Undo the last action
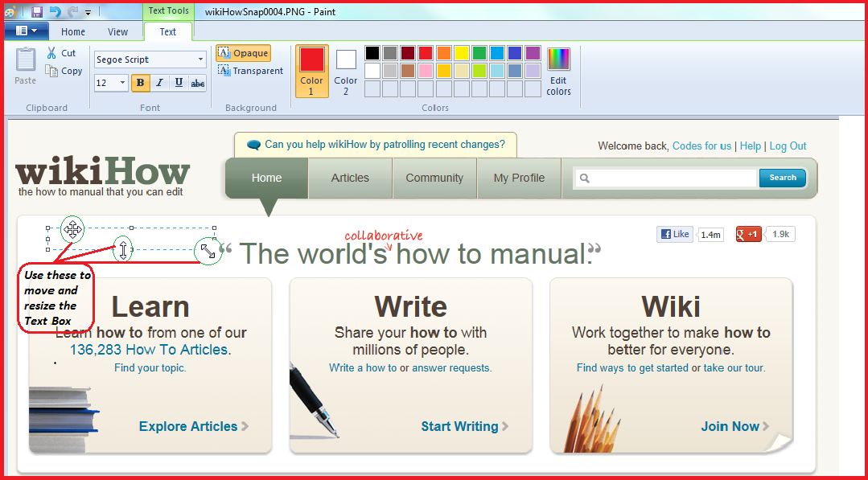868x480 pixels. click(55, 11)
